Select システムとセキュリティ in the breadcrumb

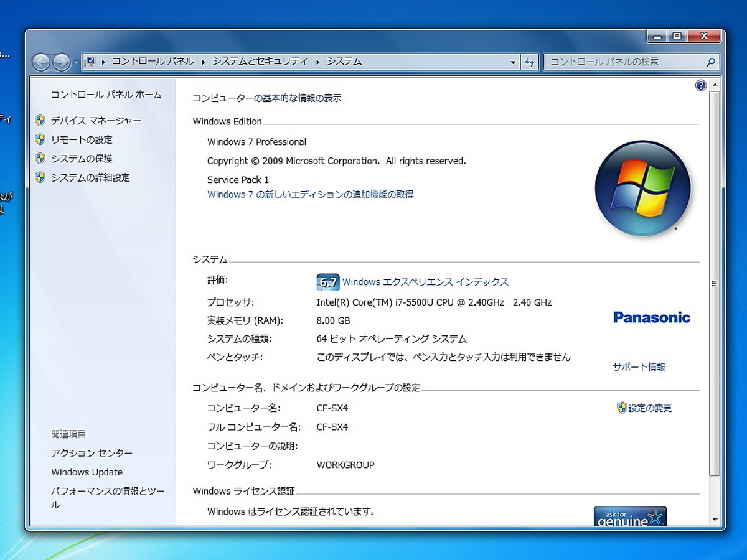click(x=260, y=62)
